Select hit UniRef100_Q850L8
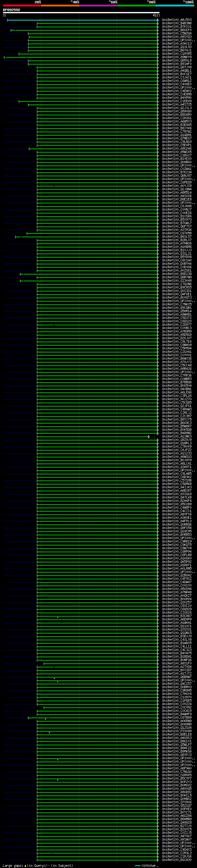 177,61
